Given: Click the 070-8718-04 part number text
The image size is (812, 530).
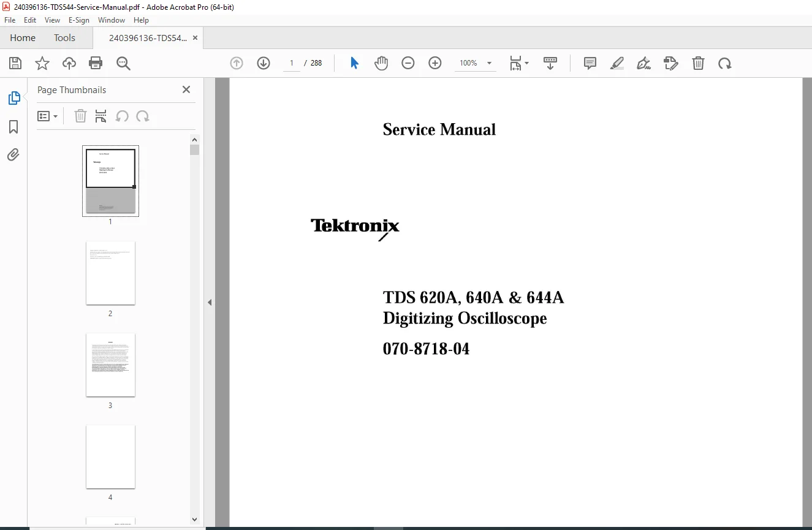Looking at the screenshot, I should pyautogui.click(x=427, y=349).
